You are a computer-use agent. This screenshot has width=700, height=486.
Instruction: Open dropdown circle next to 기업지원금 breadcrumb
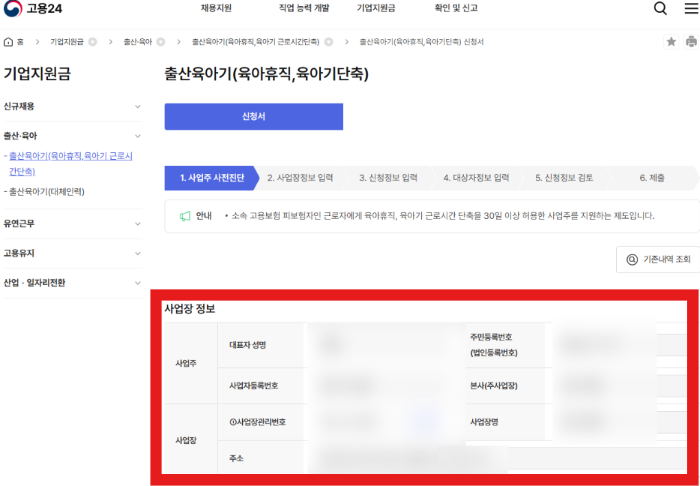[92, 42]
